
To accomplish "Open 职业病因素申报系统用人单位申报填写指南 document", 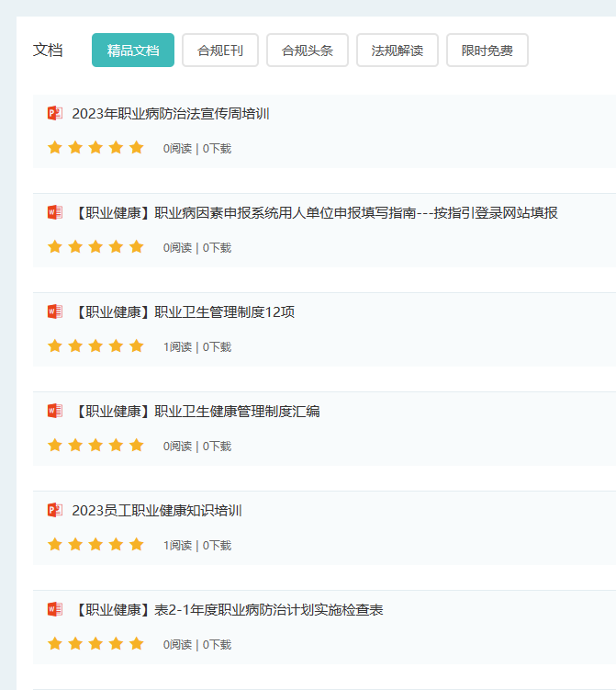I will click(315, 213).
